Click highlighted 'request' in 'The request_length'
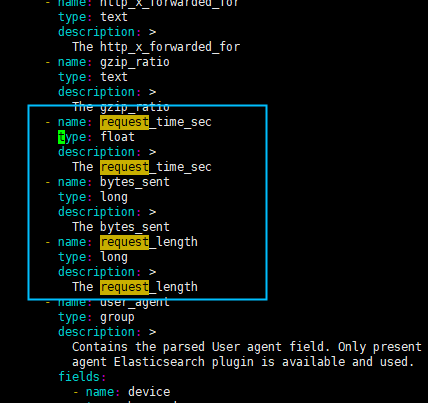Viewport: 428px width, 403px height. point(124,287)
